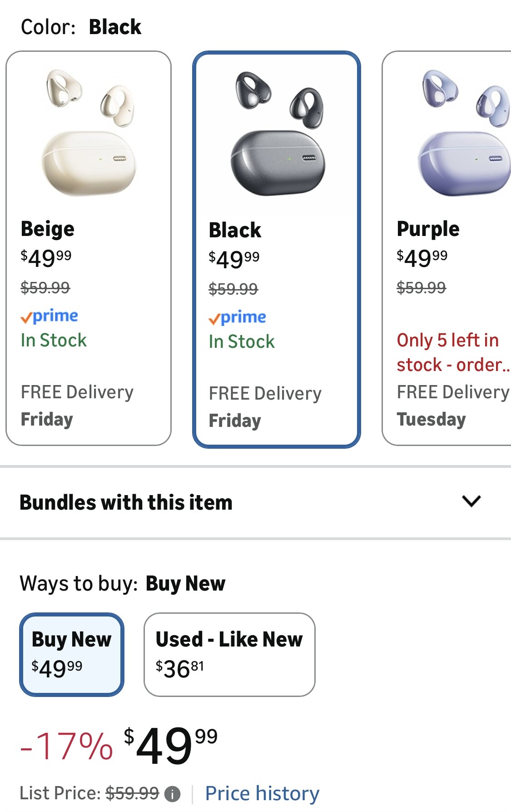Click the Black earbuds product image
The width and height of the screenshot is (511, 812).
278,133
